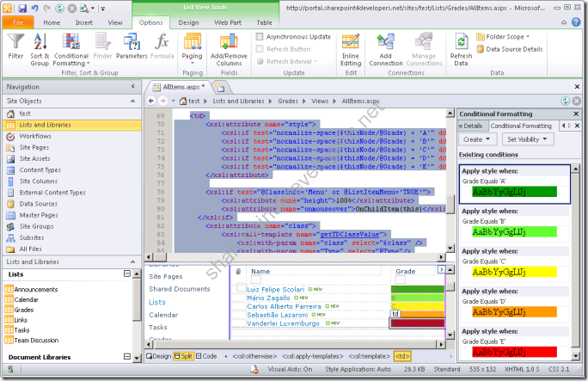
Task: Select the <td> tag in the tag selector
Action: pyautogui.click(x=402, y=356)
